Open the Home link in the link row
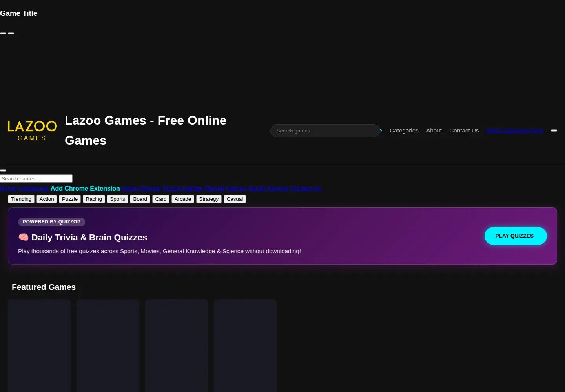The height and width of the screenshot is (392, 565). (8, 189)
